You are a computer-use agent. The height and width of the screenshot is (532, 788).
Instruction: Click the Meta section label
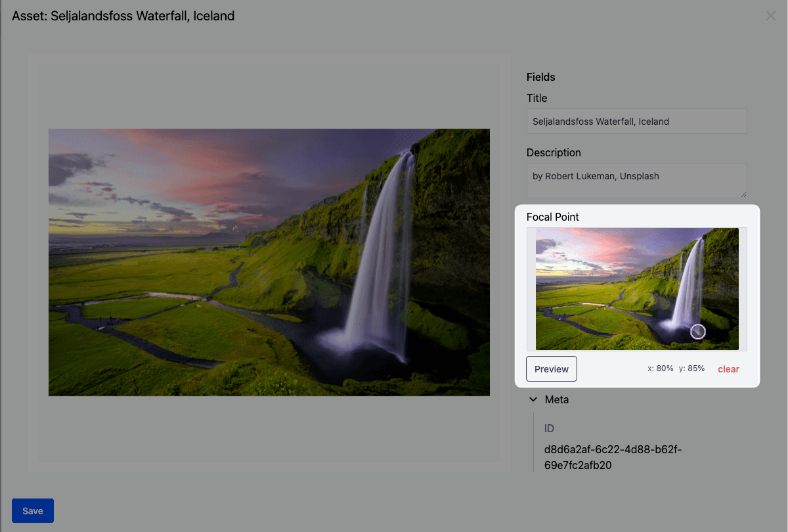coord(557,399)
